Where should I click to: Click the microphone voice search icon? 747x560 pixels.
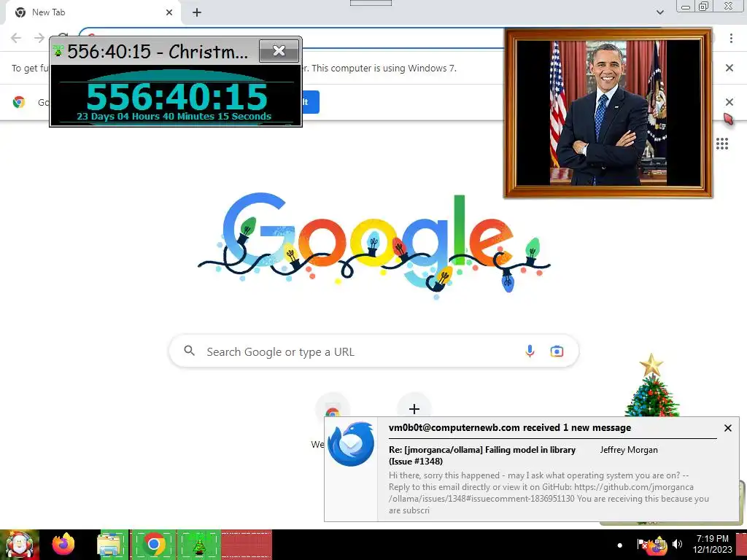click(x=530, y=351)
